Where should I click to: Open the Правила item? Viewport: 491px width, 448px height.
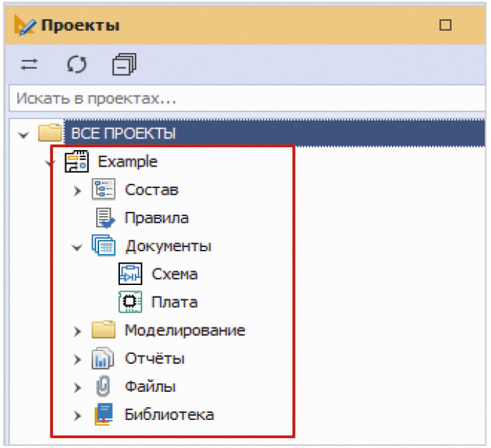coord(156,218)
